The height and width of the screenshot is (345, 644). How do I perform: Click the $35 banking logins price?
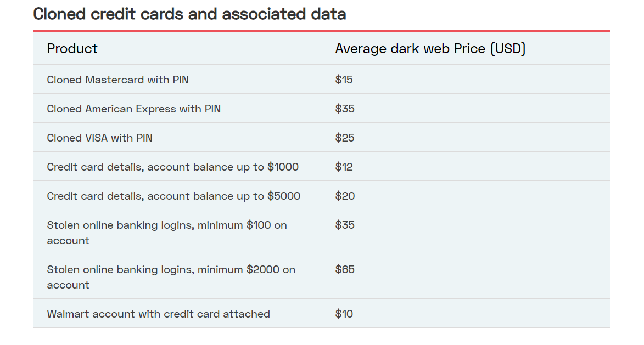(x=345, y=225)
